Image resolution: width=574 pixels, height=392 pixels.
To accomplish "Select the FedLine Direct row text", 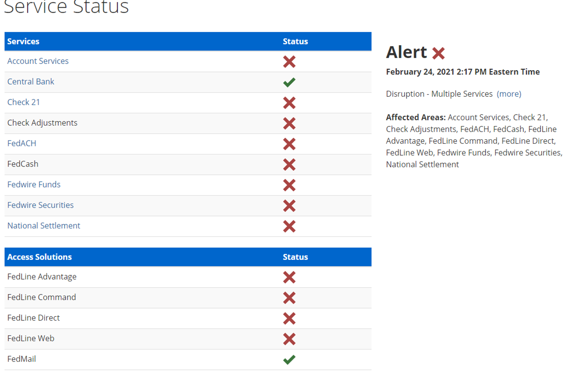I will click(x=33, y=318).
